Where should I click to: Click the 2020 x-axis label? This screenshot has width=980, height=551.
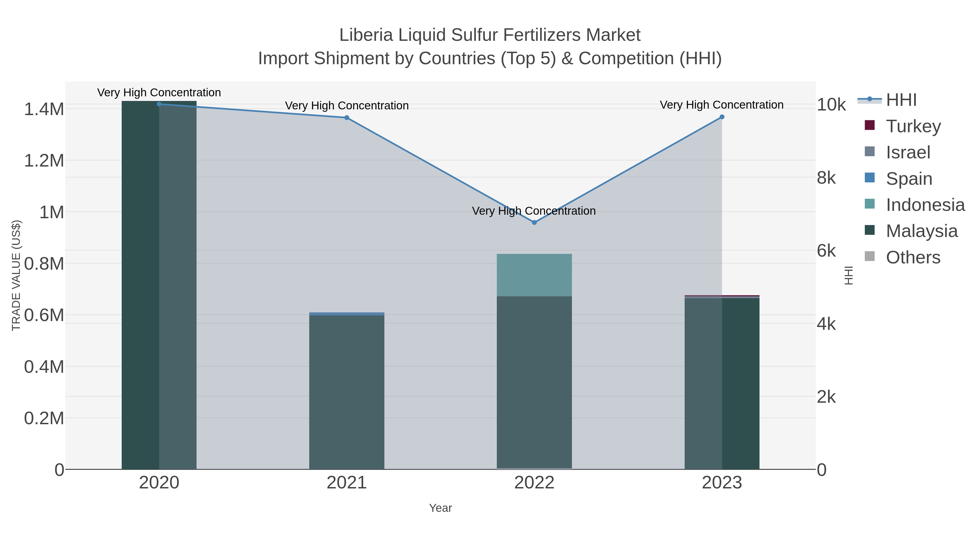point(159,483)
